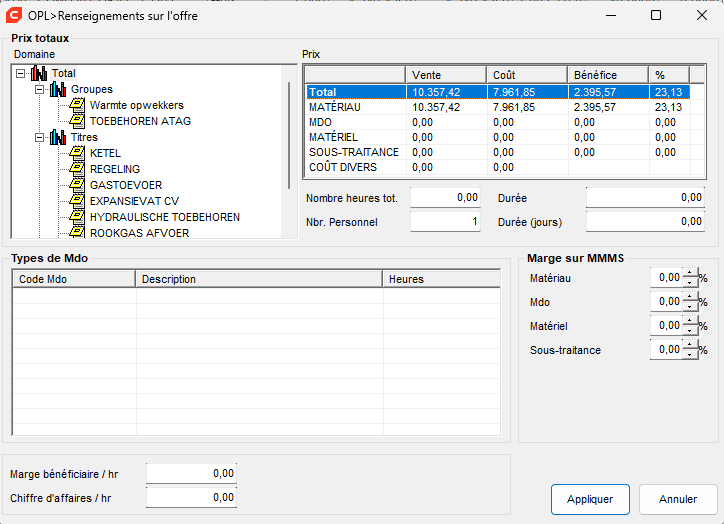Click the chart icon next to Total

39,73
